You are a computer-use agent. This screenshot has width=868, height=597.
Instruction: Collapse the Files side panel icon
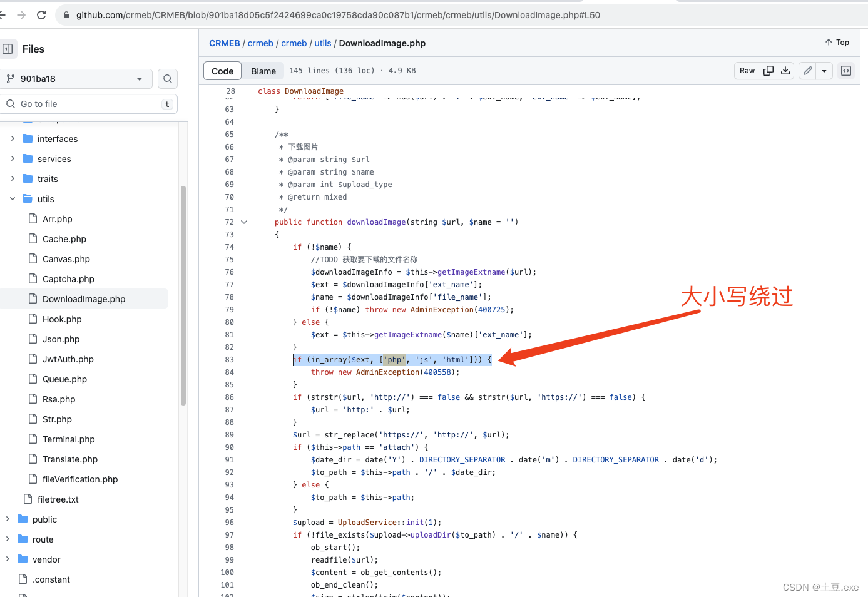pos(8,49)
